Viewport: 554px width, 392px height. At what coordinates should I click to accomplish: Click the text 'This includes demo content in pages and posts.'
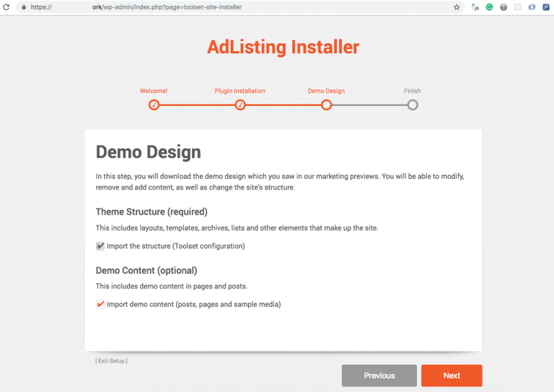(172, 286)
